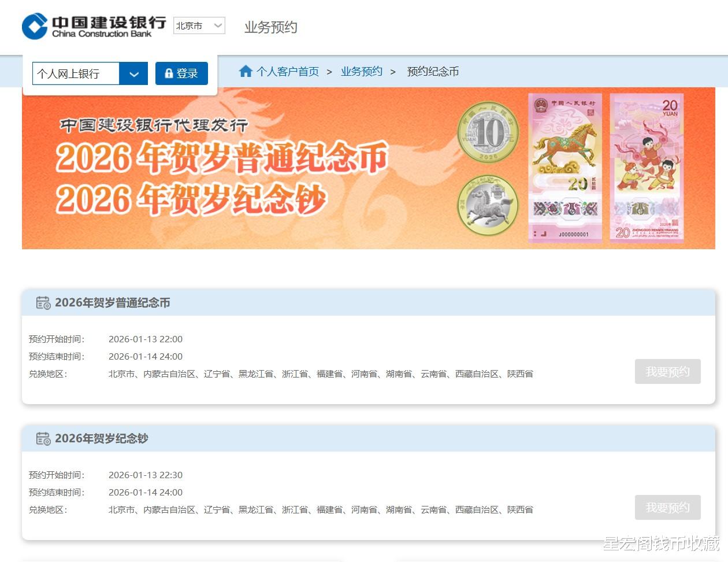The width and height of the screenshot is (728, 562).
Task: Click the start time 2026-01-13 22:30
Action: 146,475
